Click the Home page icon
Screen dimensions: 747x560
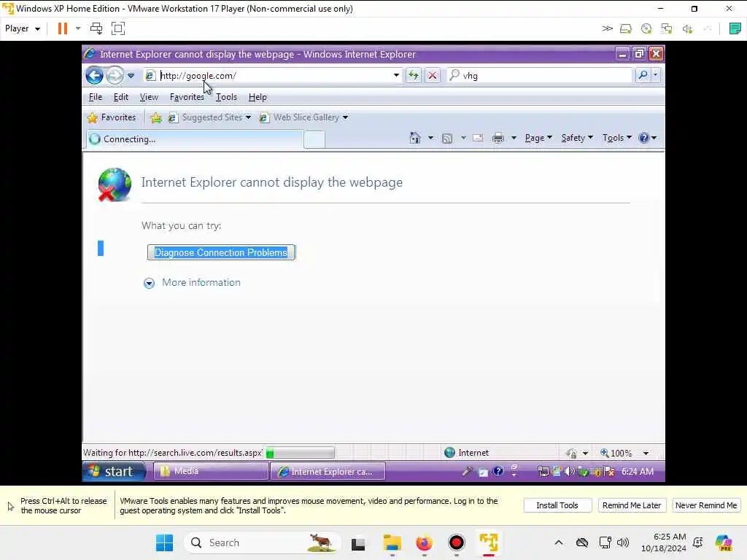pos(415,138)
